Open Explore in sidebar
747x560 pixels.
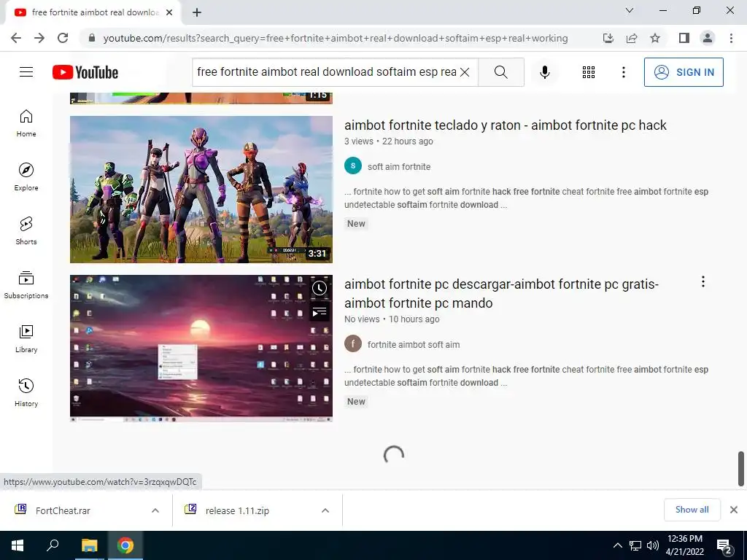coord(26,177)
